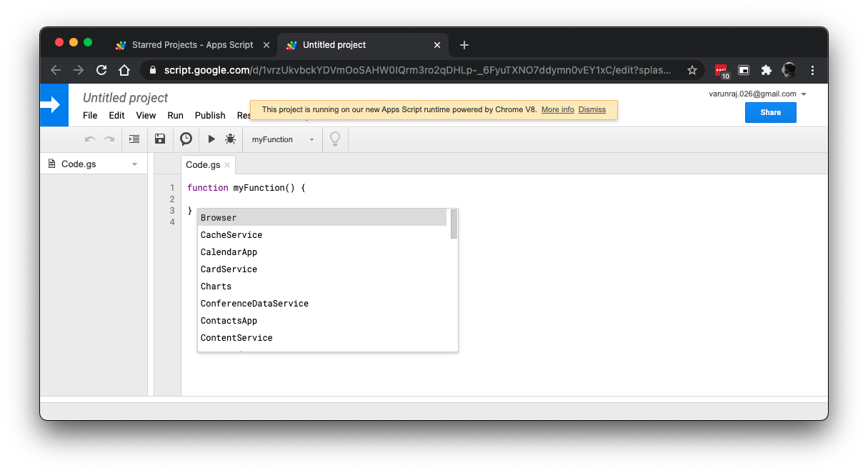Viewport: 868px width, 473px height.
Task: Open current project's triggers clock icon
Action: 186,139
